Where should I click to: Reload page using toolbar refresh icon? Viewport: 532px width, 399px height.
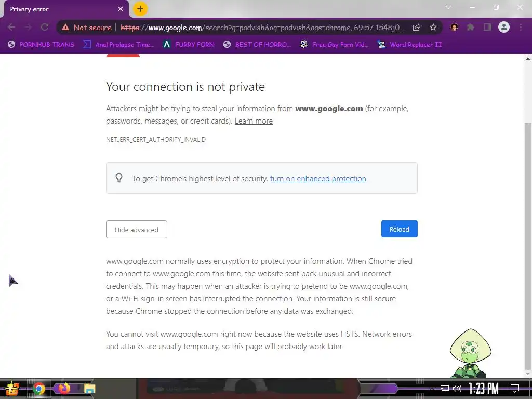45,27
